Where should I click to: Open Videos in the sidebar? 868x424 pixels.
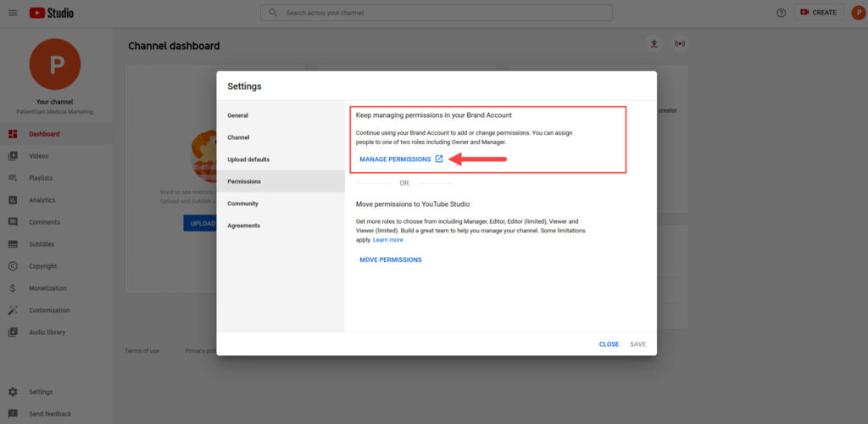[x=39, y=156]
